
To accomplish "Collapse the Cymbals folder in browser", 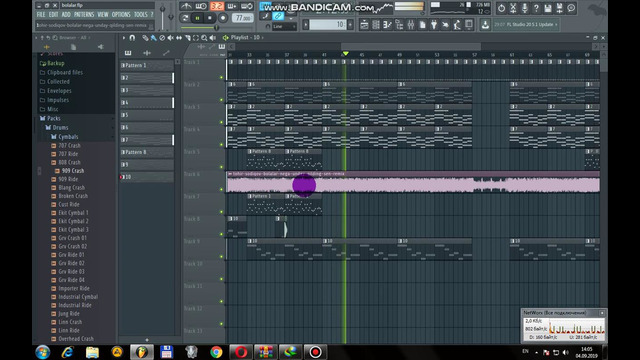I will [x=64, y=137].
